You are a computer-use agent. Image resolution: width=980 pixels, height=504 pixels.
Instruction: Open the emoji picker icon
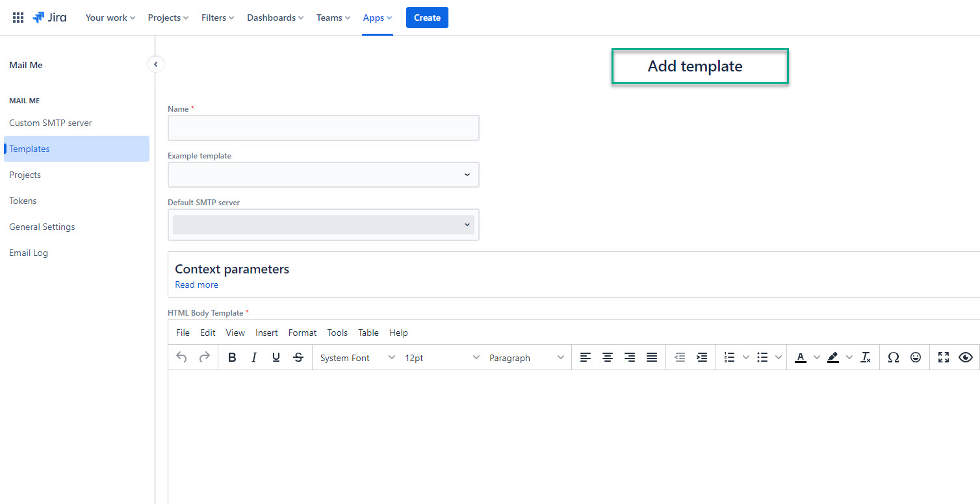[x=916, y=358]
